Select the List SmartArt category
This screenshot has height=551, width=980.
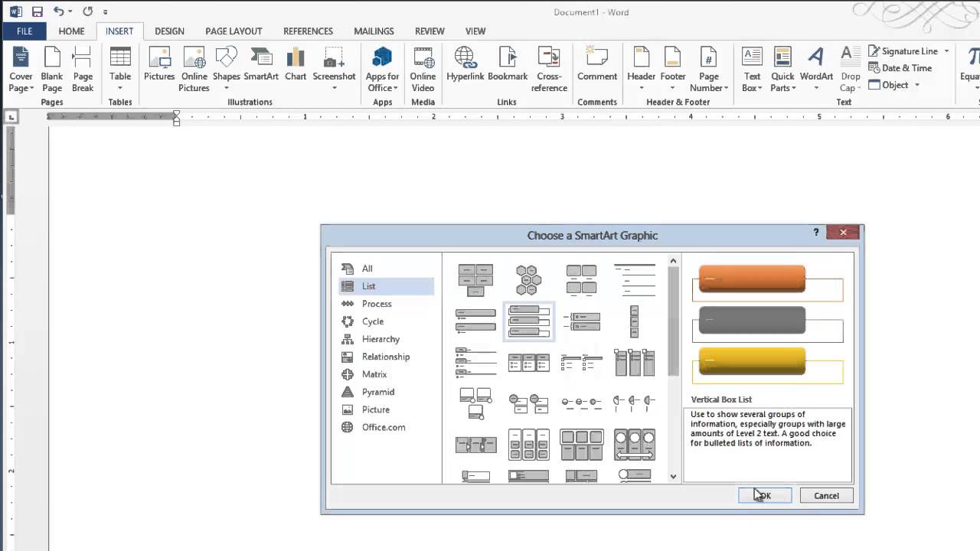point(386,286)
